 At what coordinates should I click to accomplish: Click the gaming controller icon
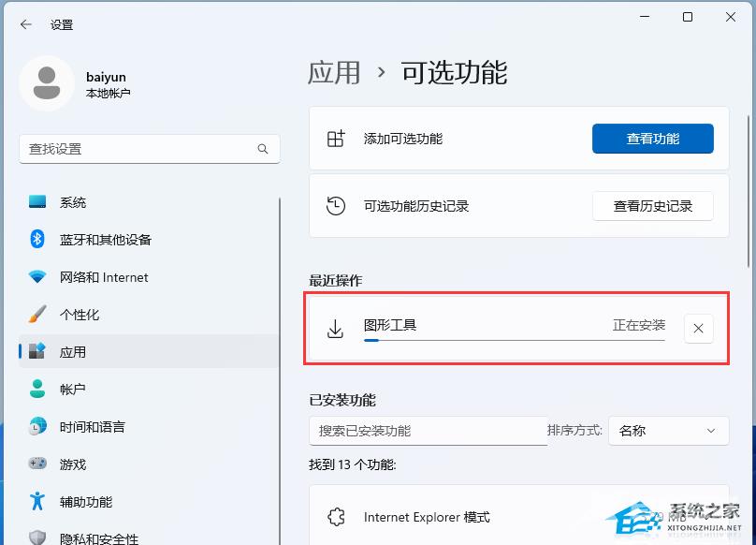(37, 464)
